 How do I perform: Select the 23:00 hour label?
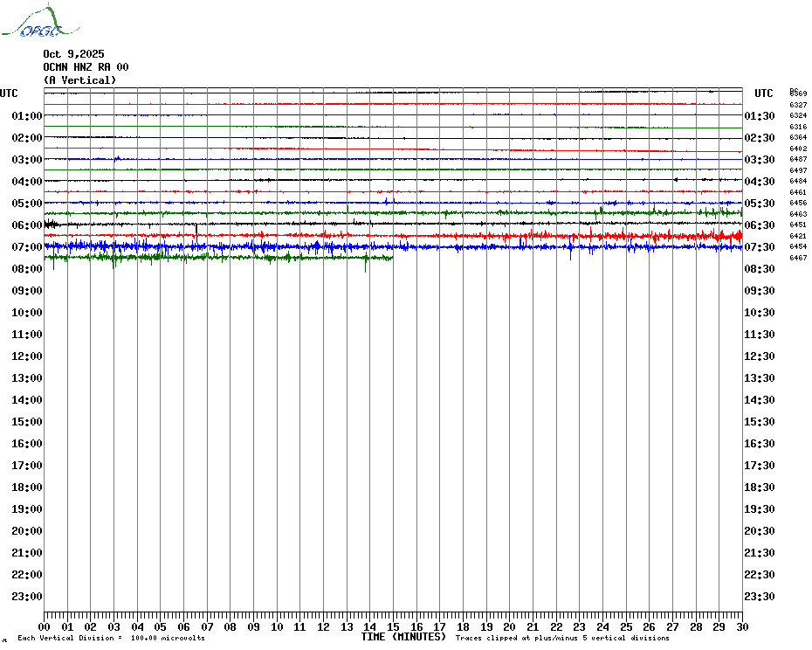(27, 596)
